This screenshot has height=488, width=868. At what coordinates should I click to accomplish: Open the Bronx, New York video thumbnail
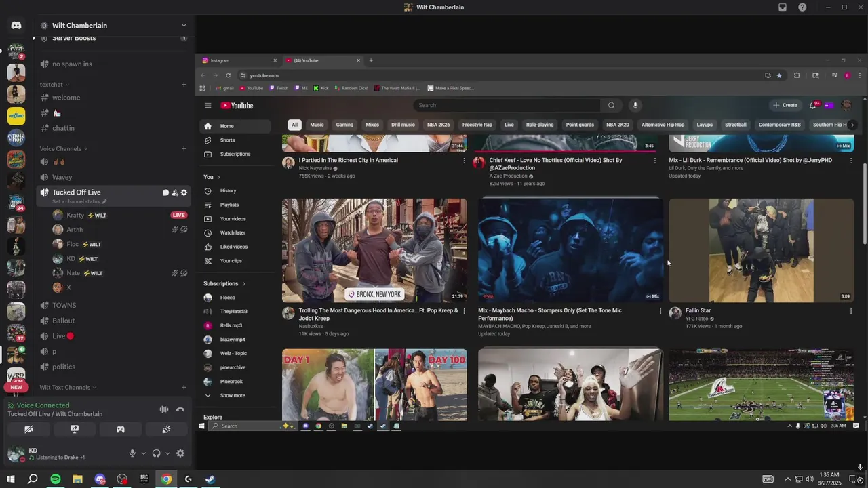(374, 250)
